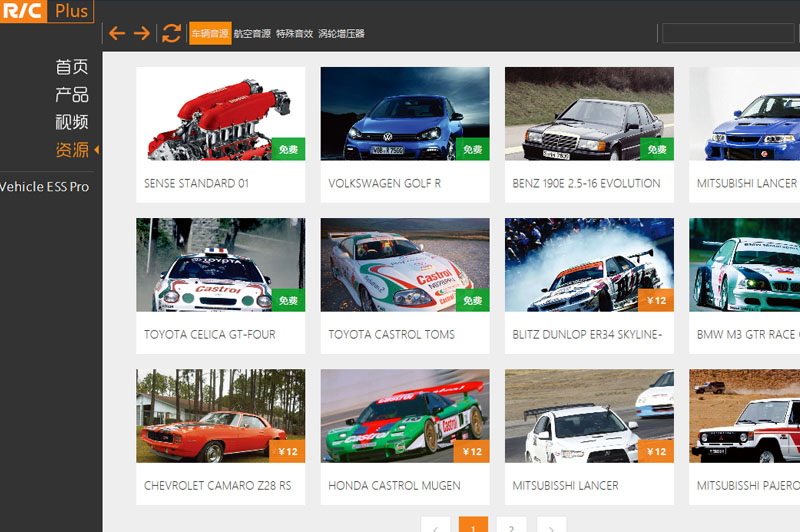
Task: Click the MITSUBISSHI LANCER title text
Action: [565, 486]
